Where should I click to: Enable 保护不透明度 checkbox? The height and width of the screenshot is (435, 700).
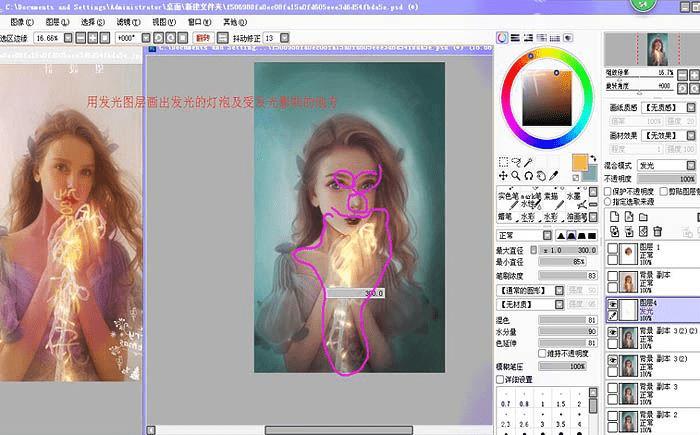click(x=608, y=191)
